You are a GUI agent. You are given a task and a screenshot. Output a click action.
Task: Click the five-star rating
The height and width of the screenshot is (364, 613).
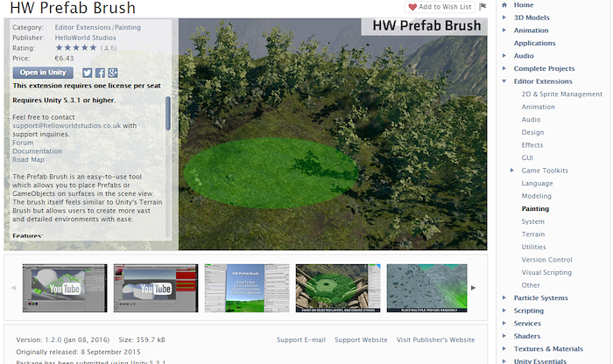[76, 47]
